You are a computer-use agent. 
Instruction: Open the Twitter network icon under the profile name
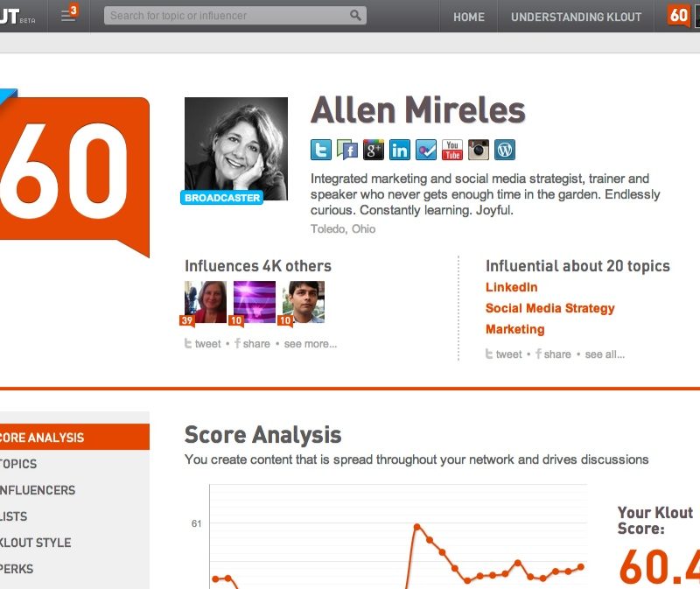point(321,150)
